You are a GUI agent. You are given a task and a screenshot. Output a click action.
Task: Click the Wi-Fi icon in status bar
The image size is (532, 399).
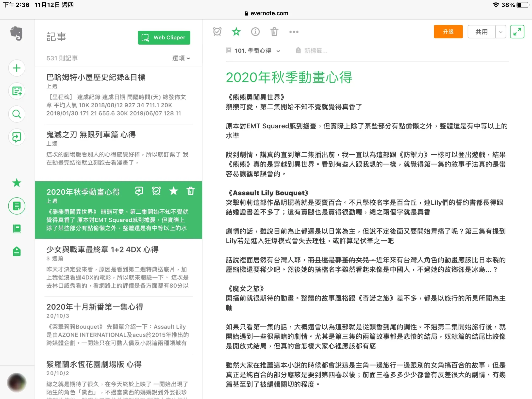point(496,5)
